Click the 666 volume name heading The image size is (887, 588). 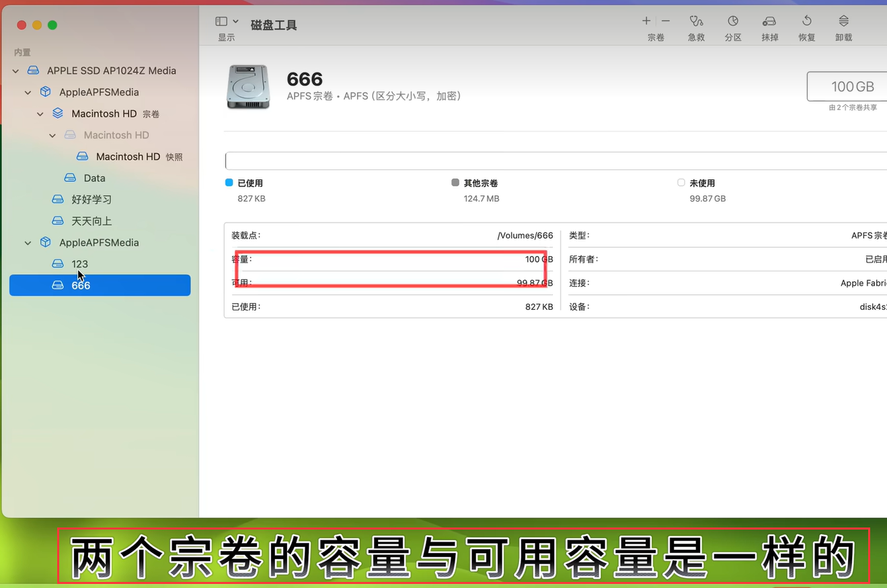[x=305, y=79]
